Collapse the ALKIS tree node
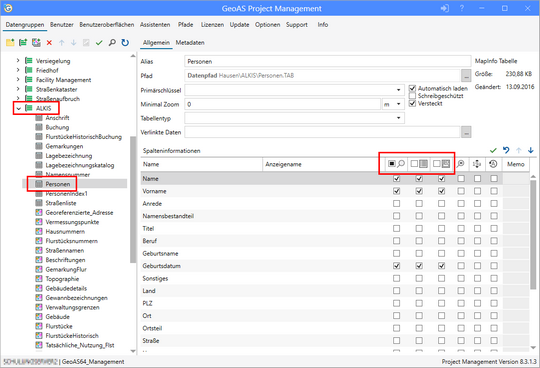 [18, 108]
